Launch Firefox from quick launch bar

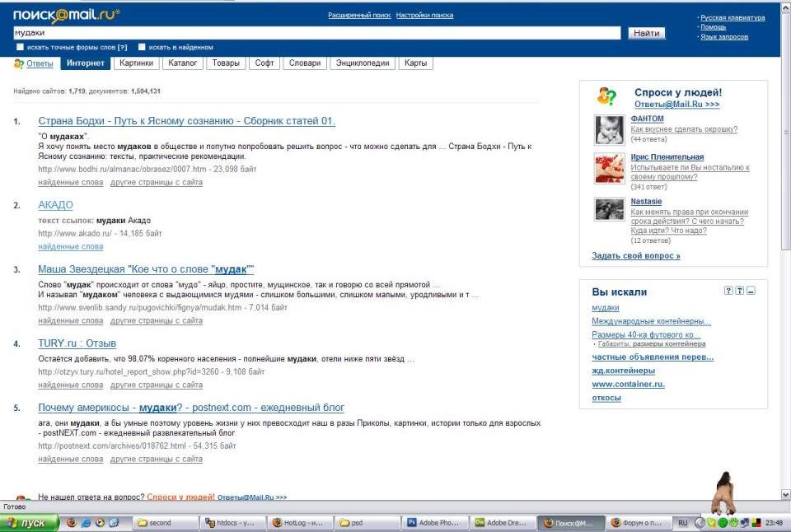72,522
